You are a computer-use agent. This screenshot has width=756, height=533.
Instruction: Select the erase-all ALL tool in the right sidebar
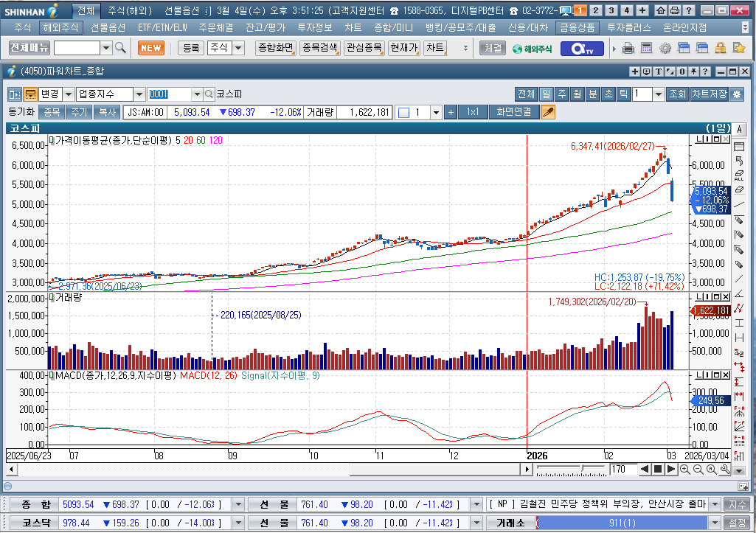[738, 175]
